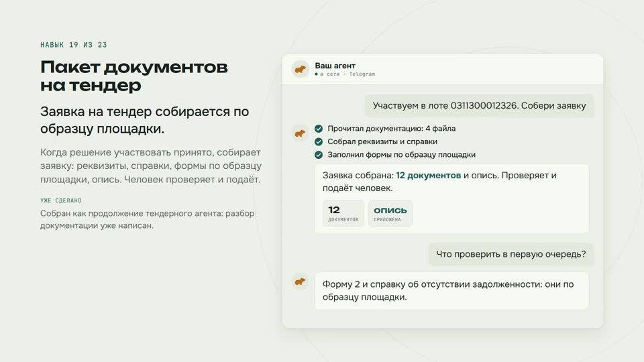Open the 'Опись приложена' card

coord(390,213)
